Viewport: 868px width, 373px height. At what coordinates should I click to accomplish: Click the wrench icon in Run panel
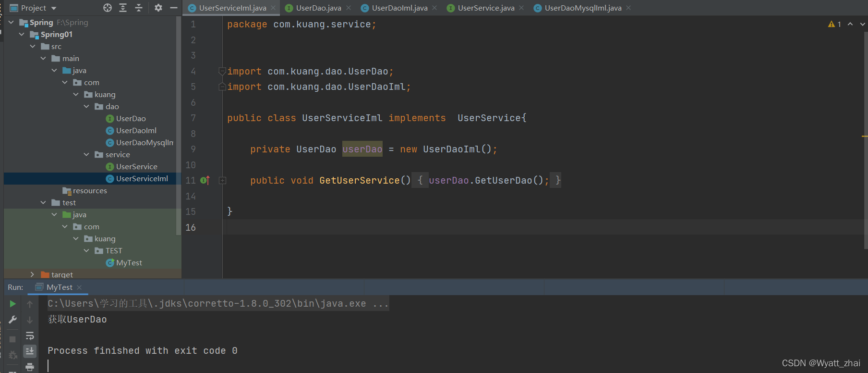pos(13,320)
